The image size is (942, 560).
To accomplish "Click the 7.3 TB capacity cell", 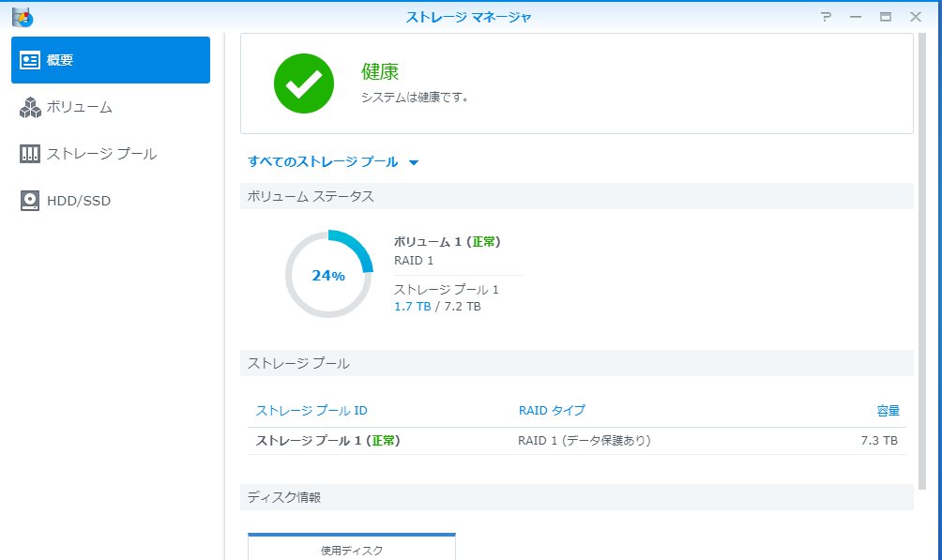I will [879, 441].
